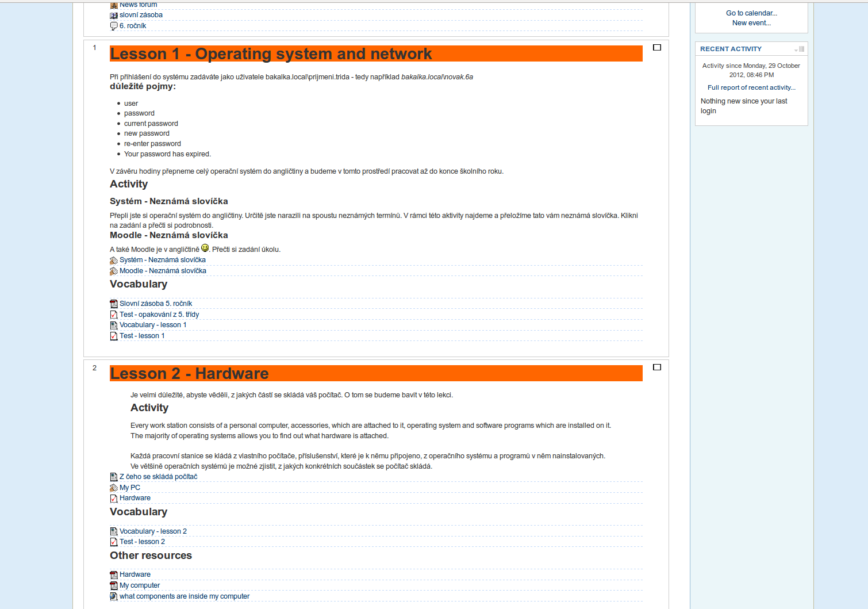Open the 'Test - opakování z 5. třídy' link
This screenshot has height=609, width=868.
[x=159, y=315]
